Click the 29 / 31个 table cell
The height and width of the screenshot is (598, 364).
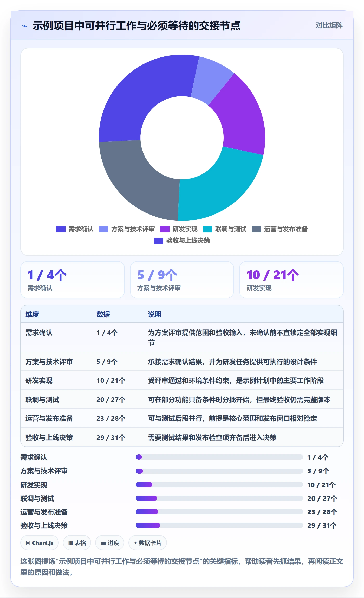(x=111, y=438)
